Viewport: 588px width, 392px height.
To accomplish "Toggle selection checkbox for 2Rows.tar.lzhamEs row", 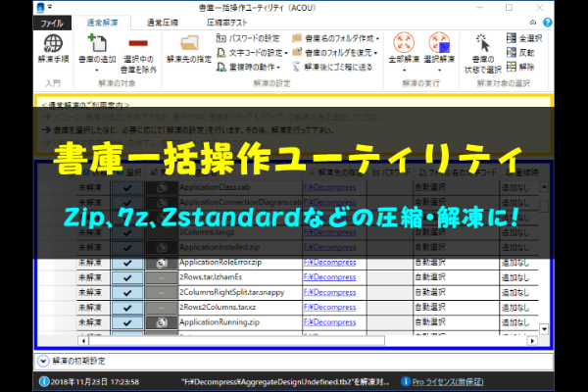I will click(x=127, y=278).
